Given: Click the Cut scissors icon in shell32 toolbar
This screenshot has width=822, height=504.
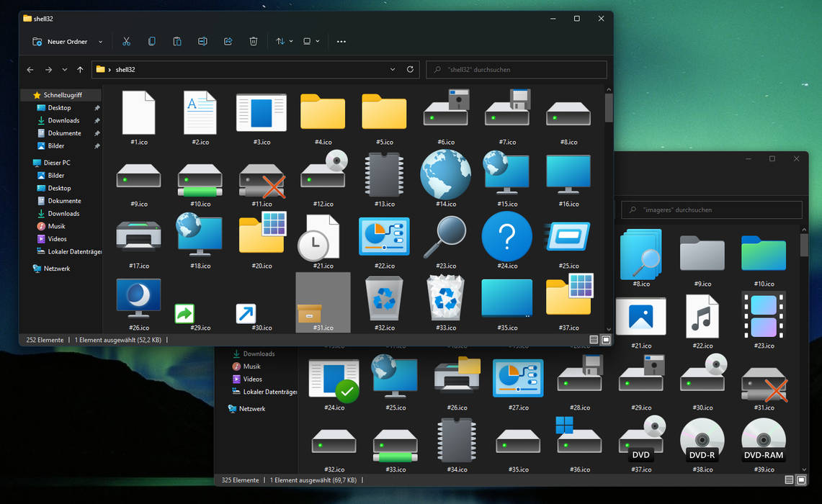Looking at the screenshot, I should pos(126,41).
